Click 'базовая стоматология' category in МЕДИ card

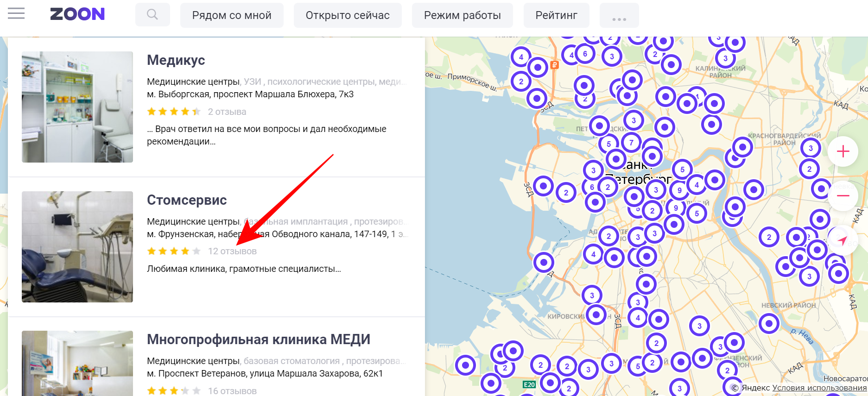291,361
